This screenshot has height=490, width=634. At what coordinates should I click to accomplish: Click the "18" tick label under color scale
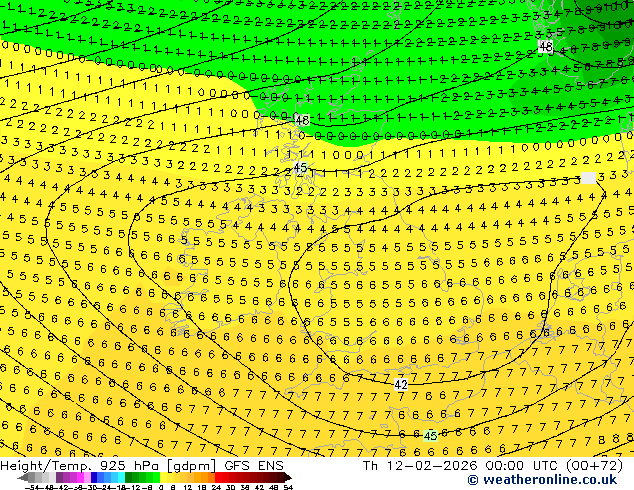point(202,488)
